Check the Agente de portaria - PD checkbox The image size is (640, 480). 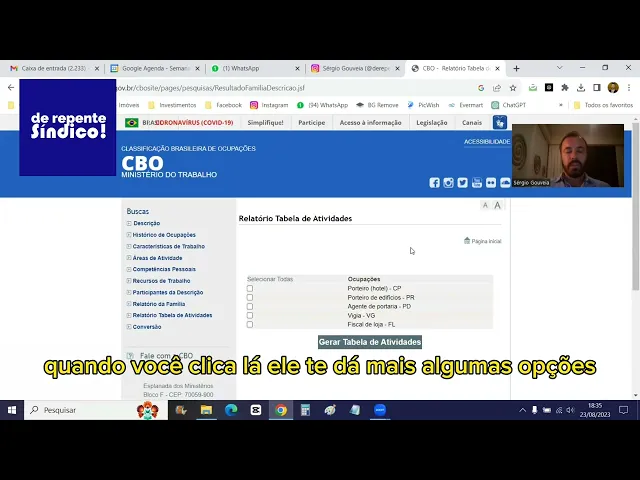250,307
